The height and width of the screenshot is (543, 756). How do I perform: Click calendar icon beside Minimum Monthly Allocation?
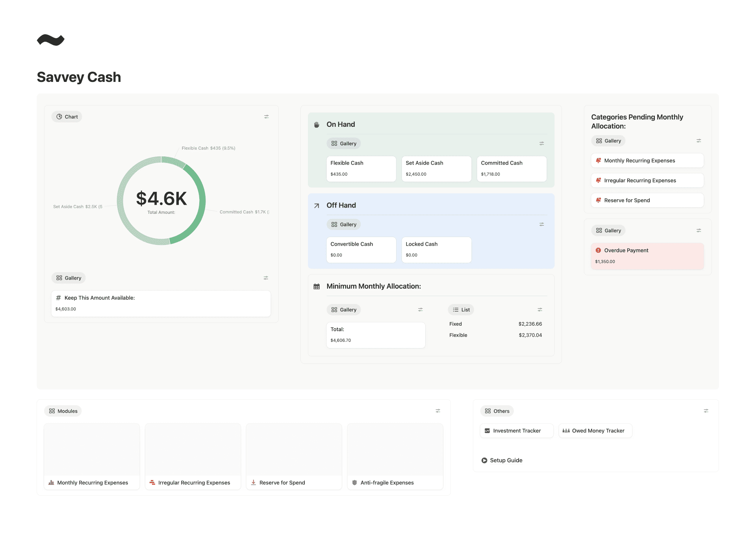coord(317,286)
